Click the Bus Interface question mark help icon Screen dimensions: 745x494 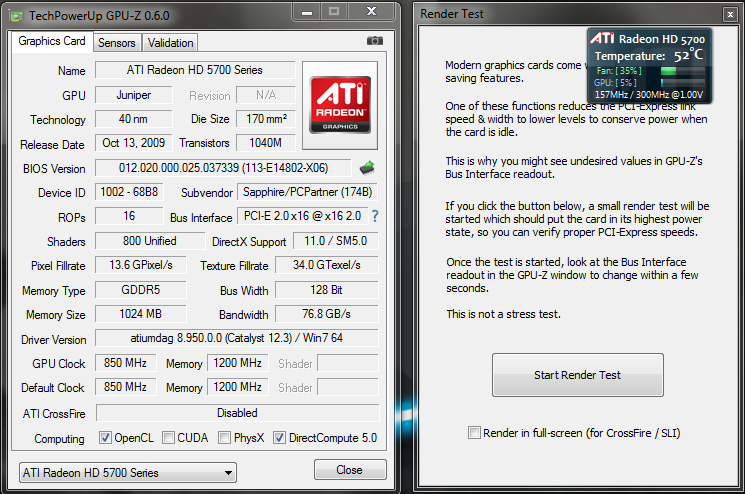[375, 217]
